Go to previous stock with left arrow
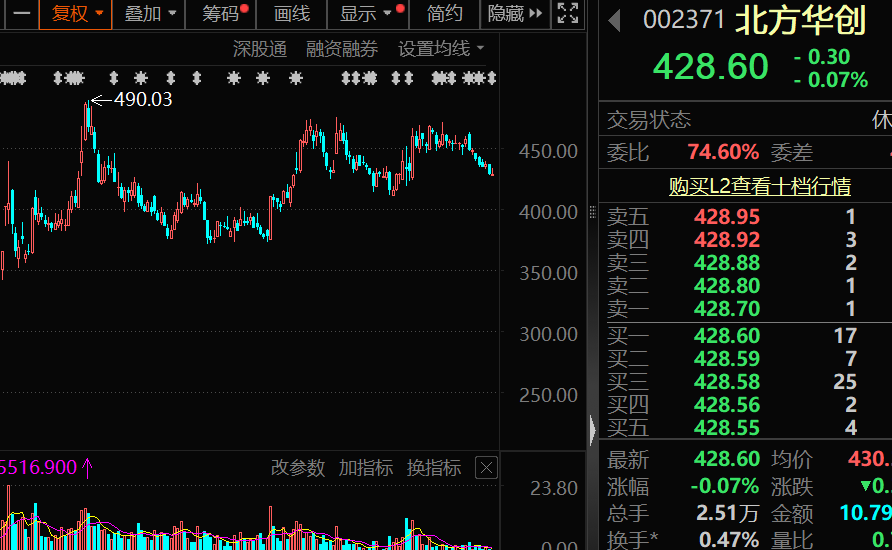 click(x=614, y=20)
